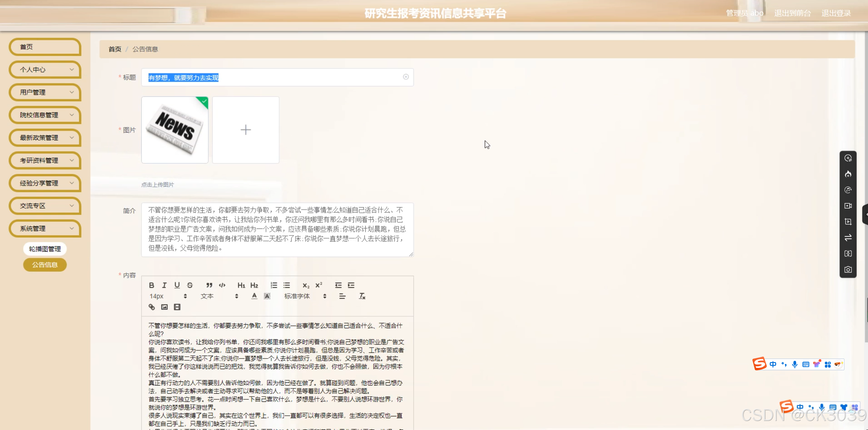
Task: Open the text color picker
Action: (x=254, y=296)
